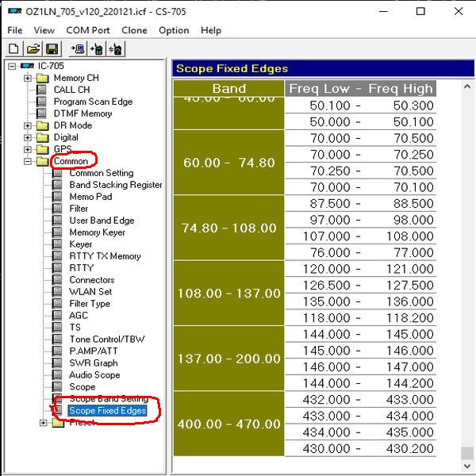Image resolution: width=476 pixels, height=476 pixels.
Task: Click the icon beside RTTY TX Memory
Action: pyautogui.click(x=57, y=256)
